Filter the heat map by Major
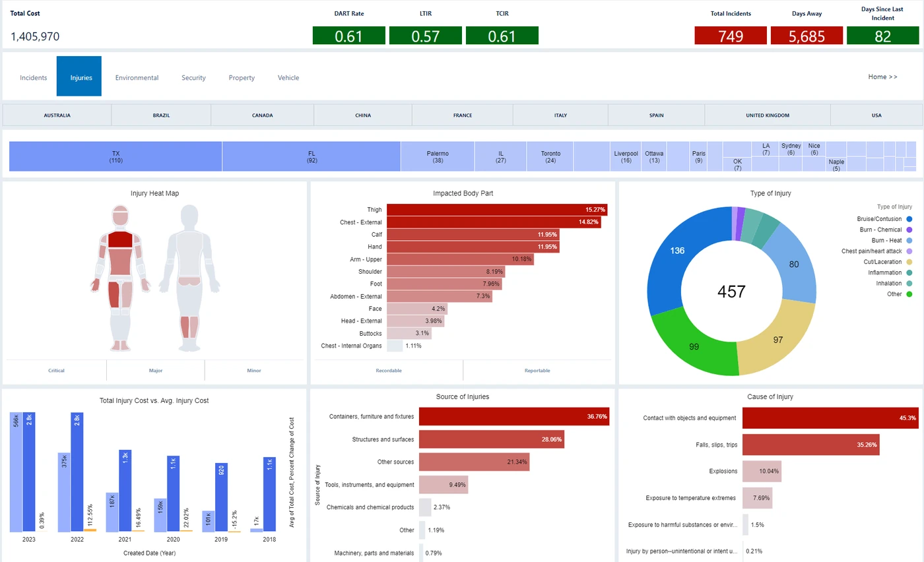The width and height of the screenshot is (924, 562). (x=156, y=370)
